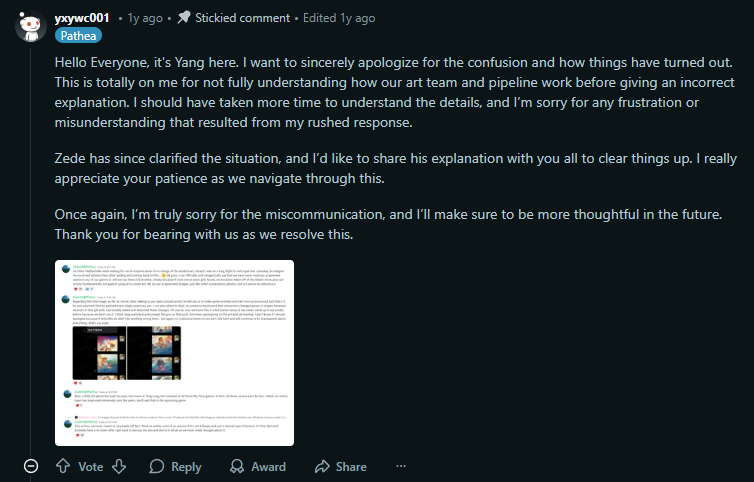
Task: Click the "Vote" score label
Action: click(91, 467)
